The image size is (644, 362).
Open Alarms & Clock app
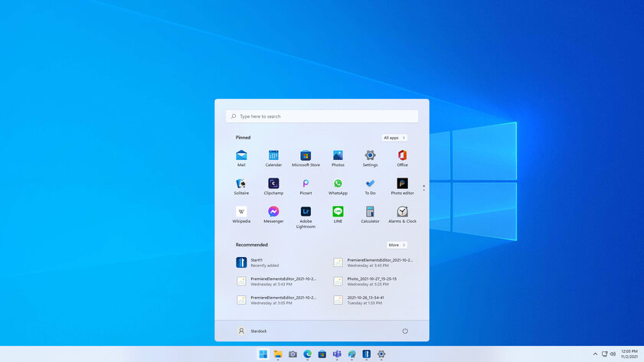click(x=402, y=213)
